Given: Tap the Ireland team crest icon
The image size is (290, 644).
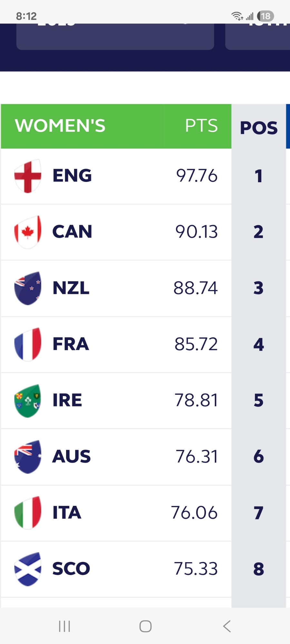Looking at the screenshot, I should (28, 401).
